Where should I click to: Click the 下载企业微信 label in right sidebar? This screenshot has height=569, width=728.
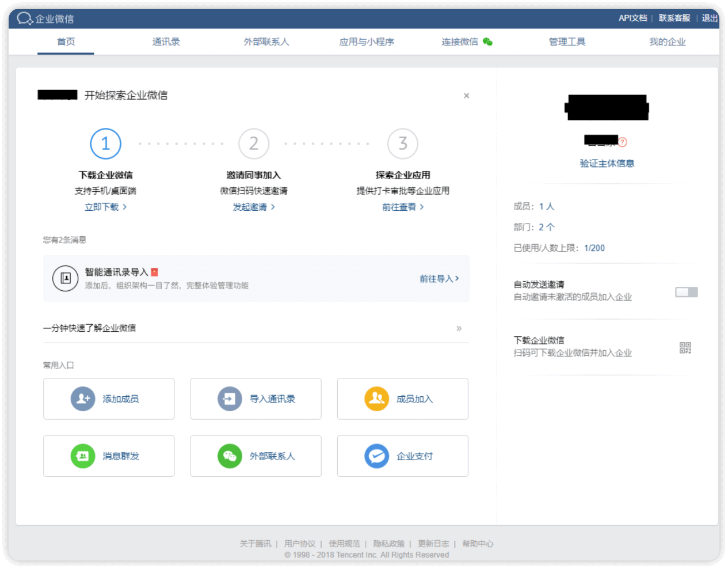click(539, 340)
